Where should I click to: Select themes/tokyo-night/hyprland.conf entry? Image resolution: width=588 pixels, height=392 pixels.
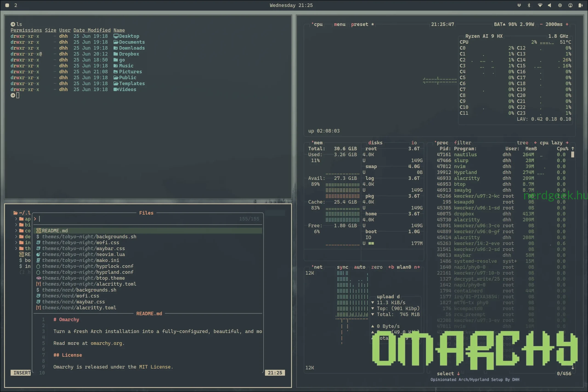pyautogui.click(x=148, y=272)
